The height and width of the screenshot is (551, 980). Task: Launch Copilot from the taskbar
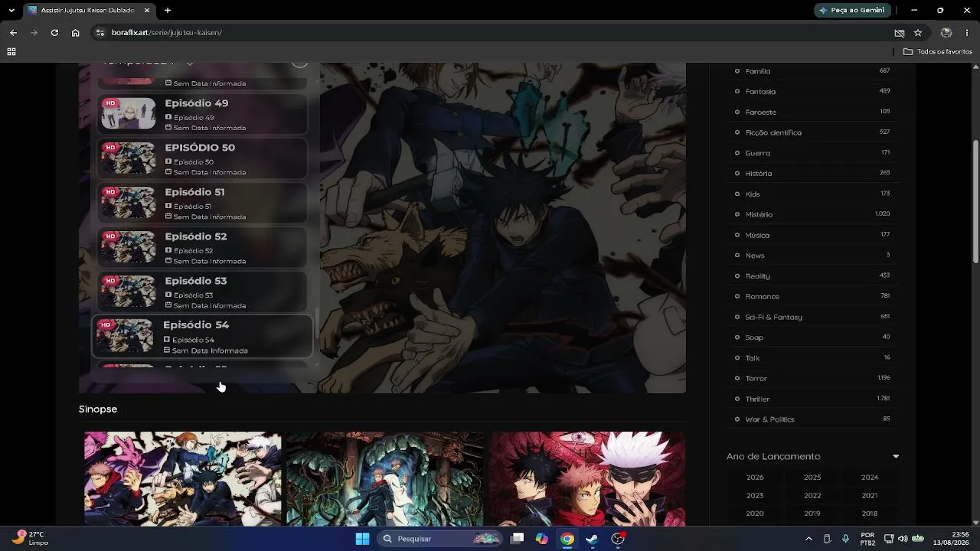[x=542, y=539]
